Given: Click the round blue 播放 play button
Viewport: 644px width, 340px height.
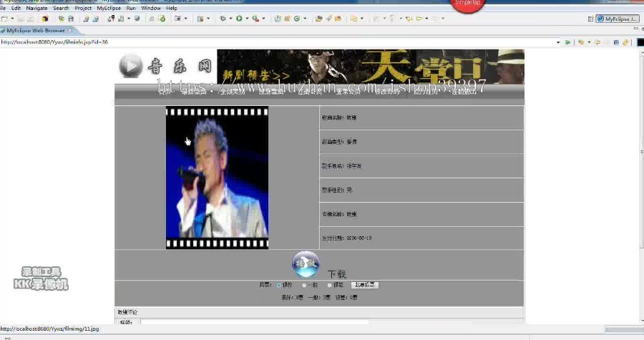Looking at the screenshot, I should click(x=306, y=264).
